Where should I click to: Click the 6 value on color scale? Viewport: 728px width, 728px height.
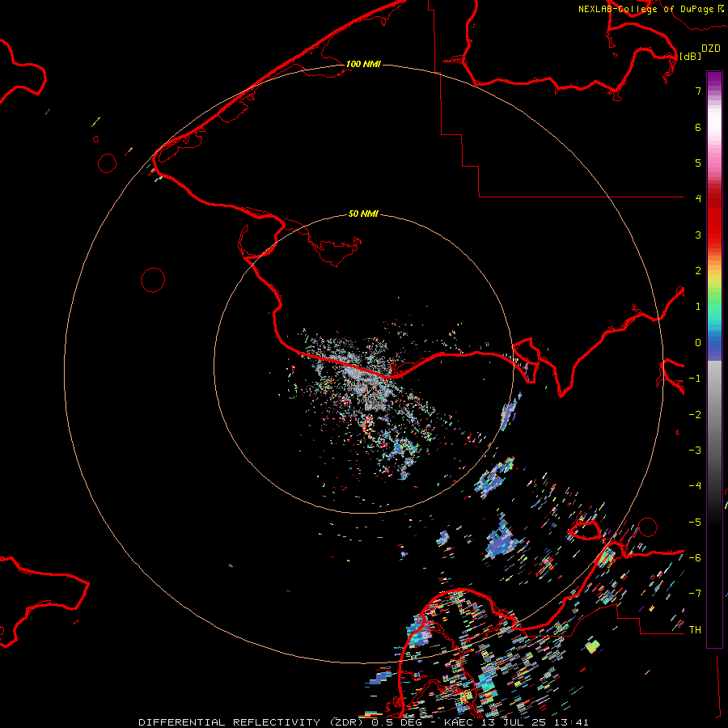click(x=698, y=127)
